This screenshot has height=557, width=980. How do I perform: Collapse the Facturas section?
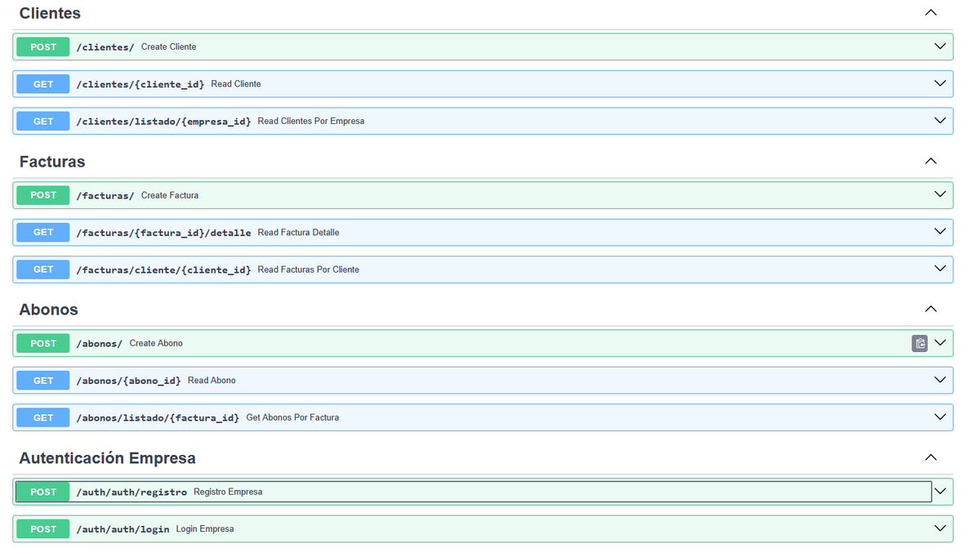coord(930,162)
